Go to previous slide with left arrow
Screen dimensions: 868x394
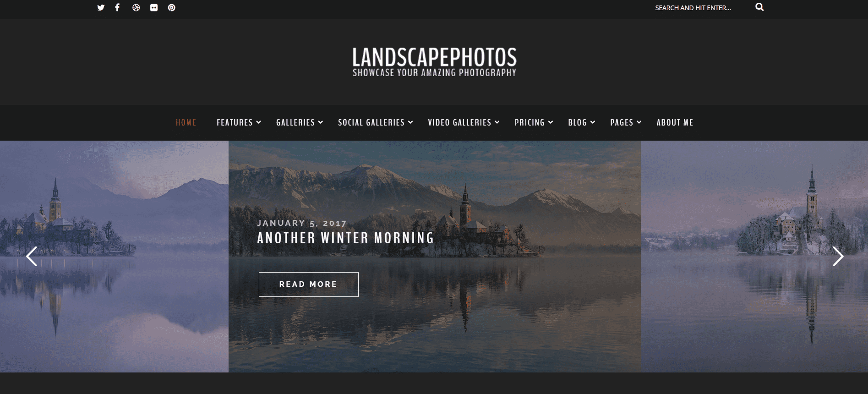coord(32,256)
